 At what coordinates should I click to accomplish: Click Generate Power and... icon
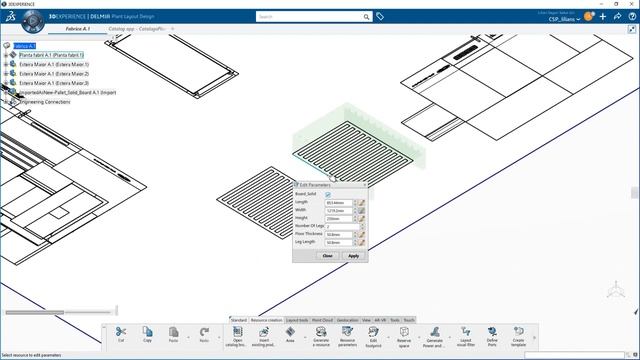pos(435,331)
